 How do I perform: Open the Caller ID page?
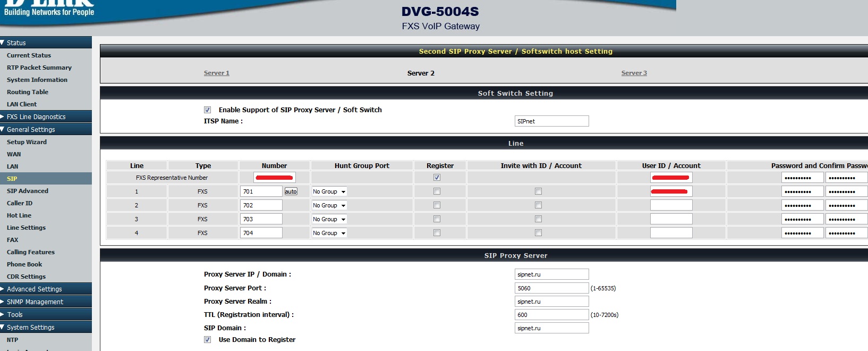pyautogui.click(x=20, y=203)
